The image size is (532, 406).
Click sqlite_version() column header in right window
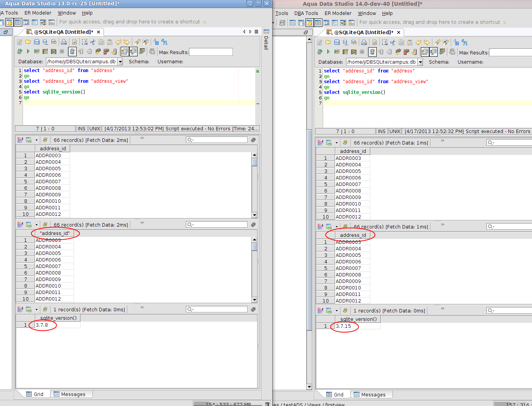pos(358,319)
